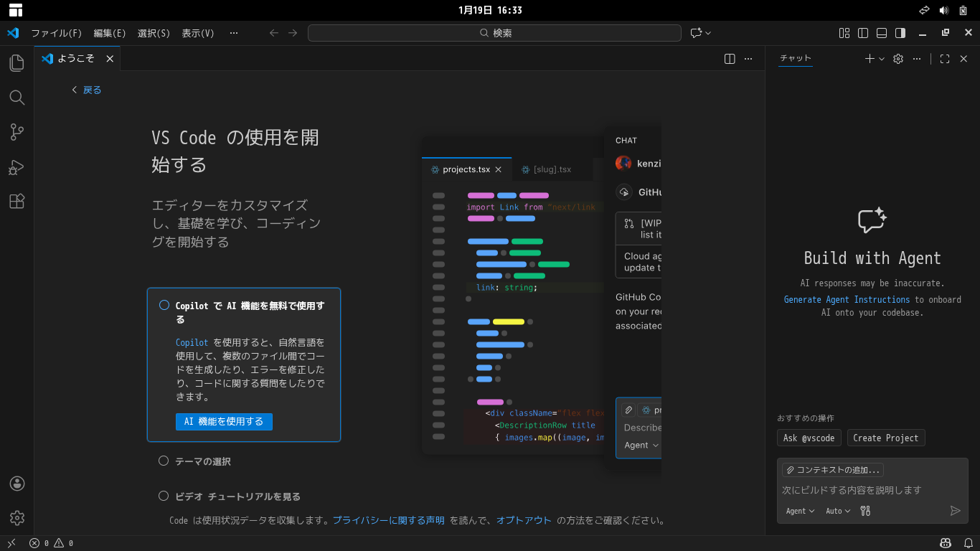The height and width of the screenshot is (551, 980).
Task: Open the Extensions view
Action: 17,202
